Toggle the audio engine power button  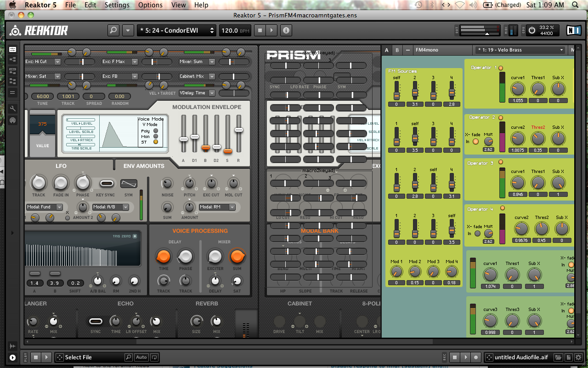532,30
